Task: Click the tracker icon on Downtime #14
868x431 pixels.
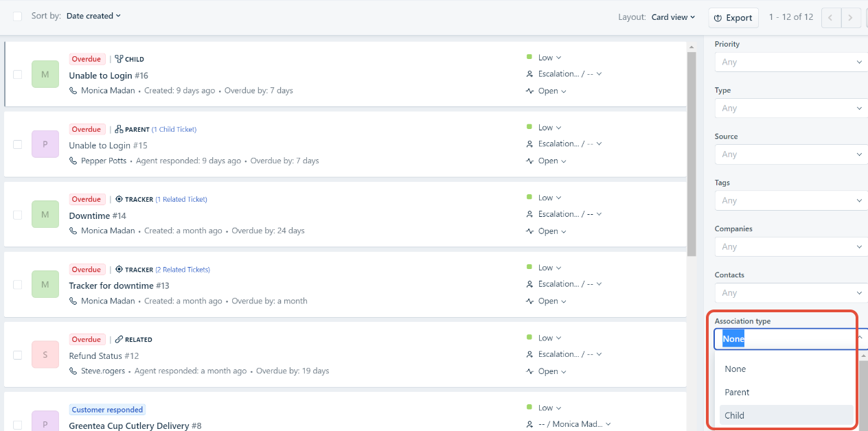Action: point(119,199)
